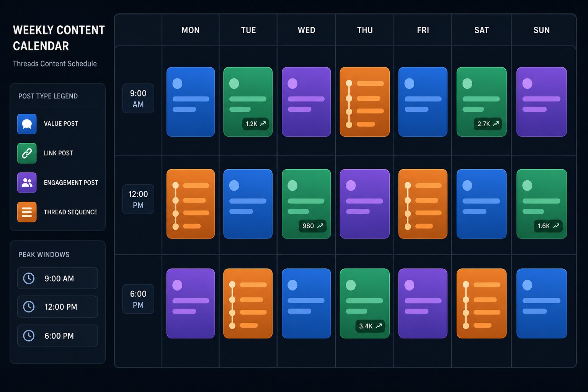Click the Threads Content Schedule subtitle
The width and height of the screenshot is (588, 392).
pyautogui.click(x=55, y=64)
